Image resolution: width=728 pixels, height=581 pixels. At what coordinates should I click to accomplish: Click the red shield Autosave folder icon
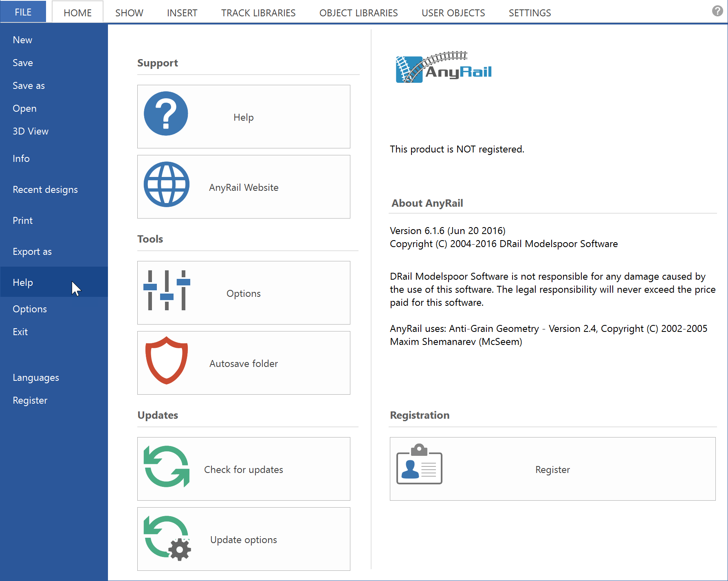click(167, 360)
